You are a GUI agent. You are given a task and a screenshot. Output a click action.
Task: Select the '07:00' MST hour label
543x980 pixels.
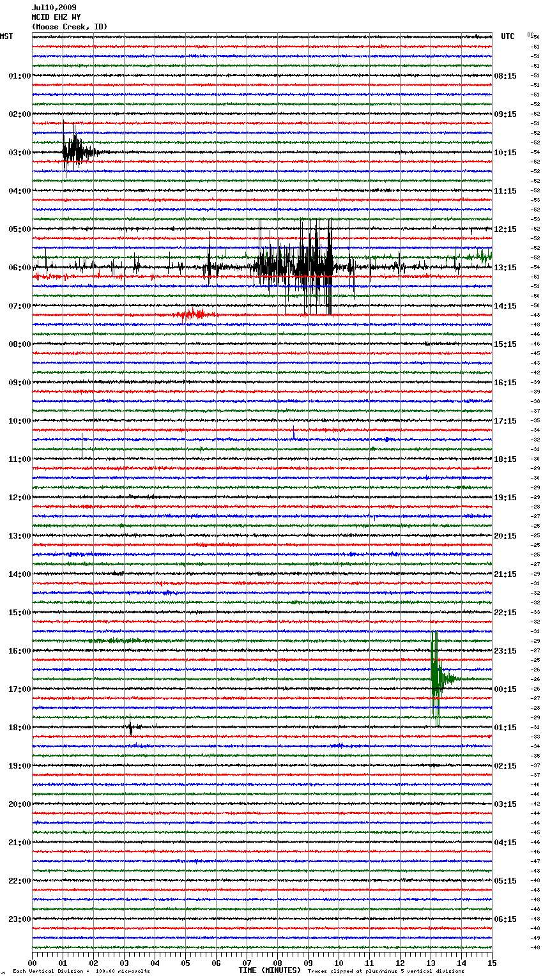[20, 306]
